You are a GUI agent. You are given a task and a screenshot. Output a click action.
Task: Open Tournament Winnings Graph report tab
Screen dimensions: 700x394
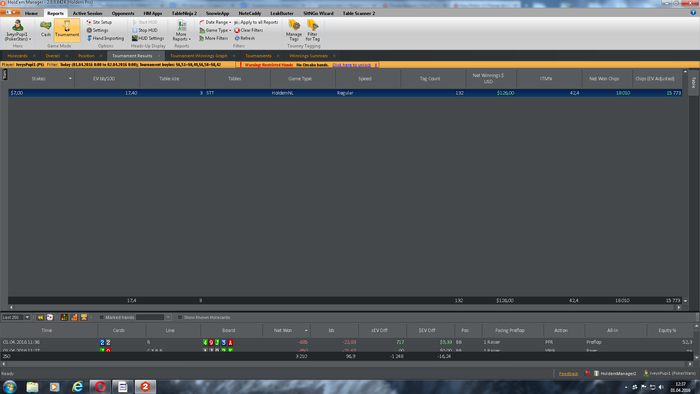coord(199,56)
